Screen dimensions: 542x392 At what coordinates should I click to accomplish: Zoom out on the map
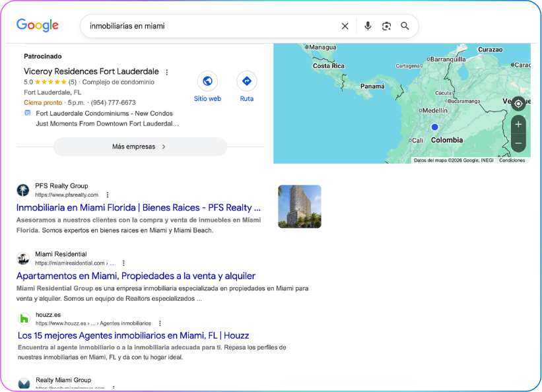click(x=518, y=143)
